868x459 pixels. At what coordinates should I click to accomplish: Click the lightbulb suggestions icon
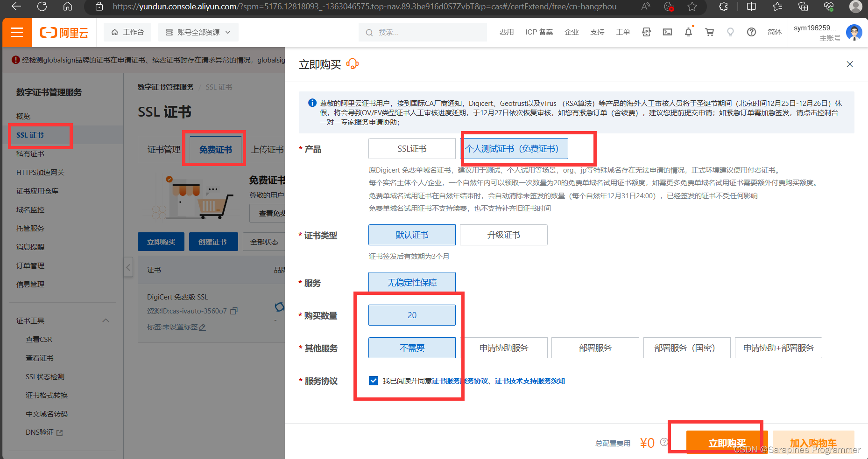pos(730,32)
